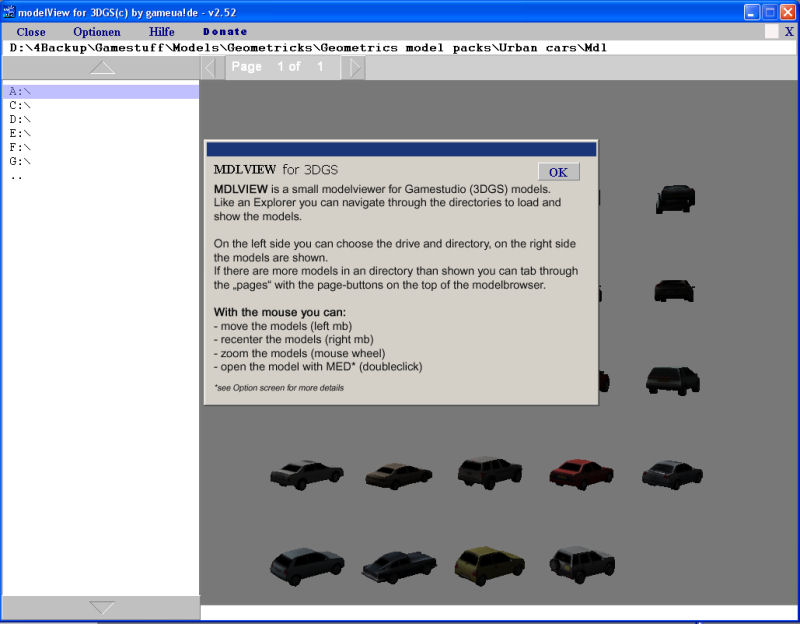The image size is (800, 624).
Task: Select drive D:\ in the list
Action: point(101,119)
